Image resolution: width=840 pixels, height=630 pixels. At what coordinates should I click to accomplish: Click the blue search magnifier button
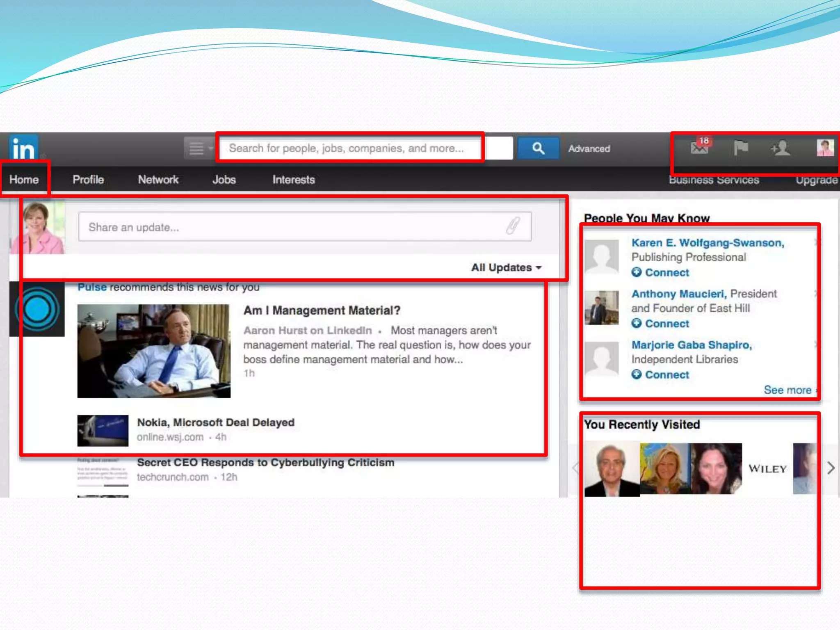[538, 148]
